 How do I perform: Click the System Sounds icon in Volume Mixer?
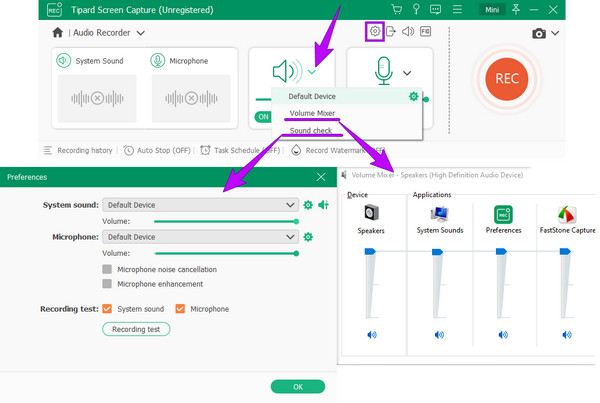click(439, 214)
